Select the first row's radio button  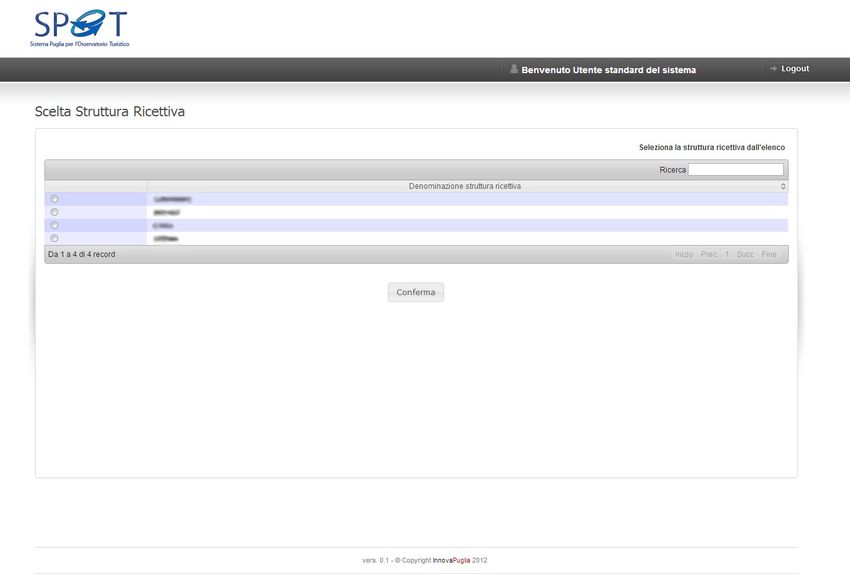pos(54,199)
